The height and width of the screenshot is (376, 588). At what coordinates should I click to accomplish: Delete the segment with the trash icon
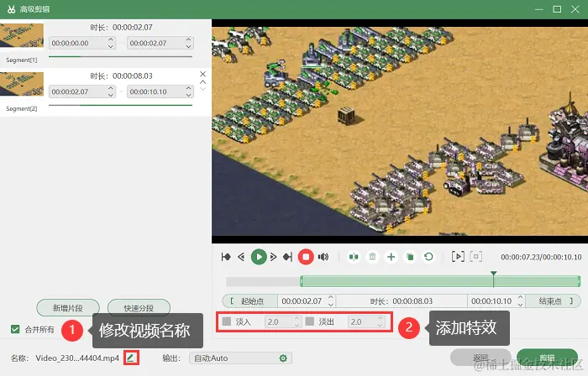pyautogui.click(x=372, y=257)
